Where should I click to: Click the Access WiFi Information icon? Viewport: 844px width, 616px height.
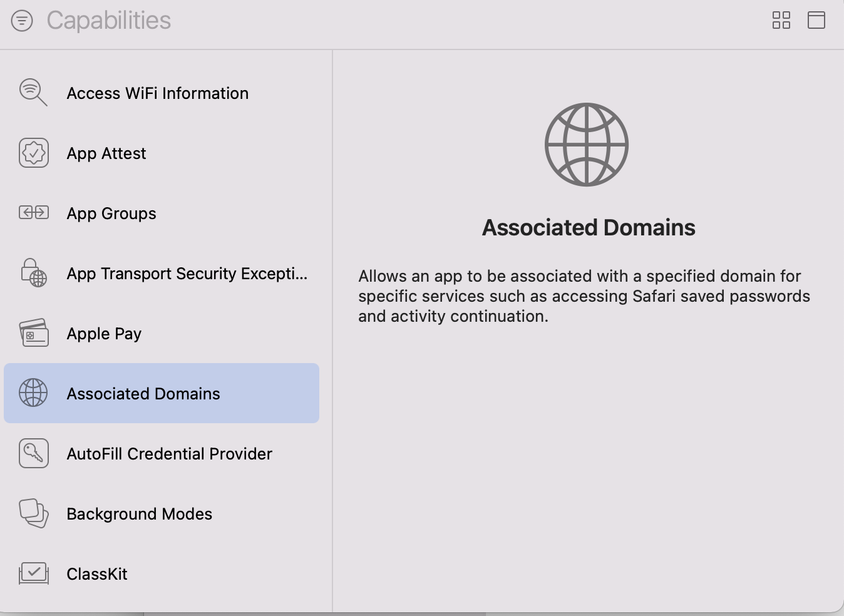click(33, 93)
